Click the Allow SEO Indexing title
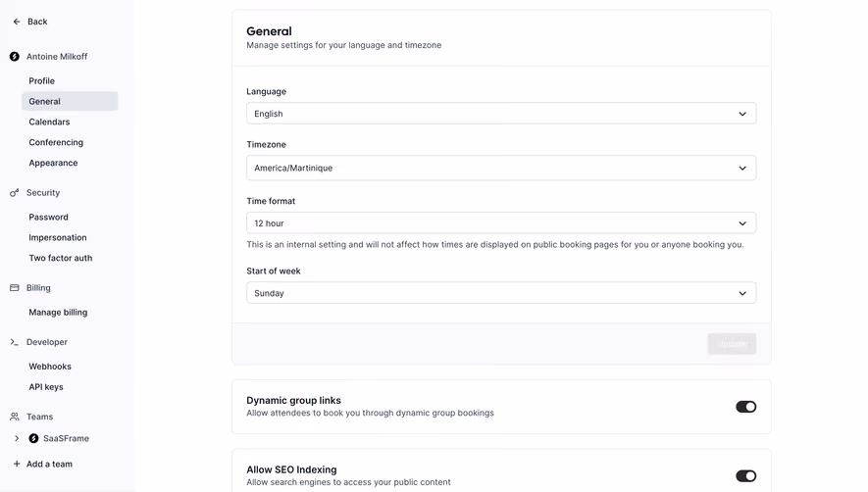Viewport: 868px width, 492px height. click(291, 469)
